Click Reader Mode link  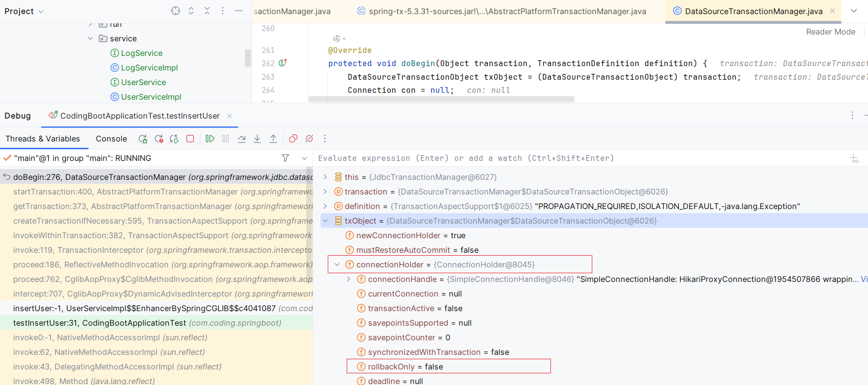click(x=831, y=32)
